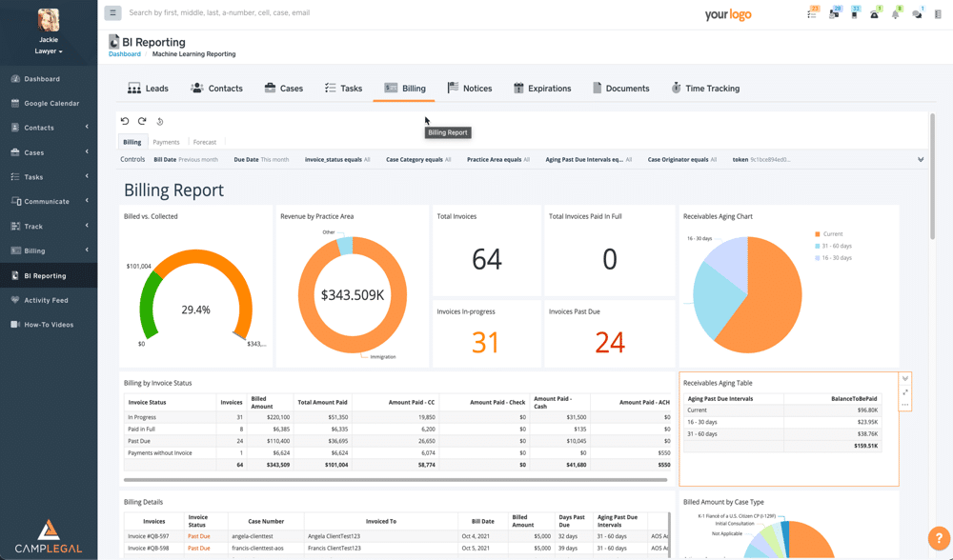Toggle the hamburger sidebar menu button
The height and width of the screenshot is (560, 953).
(112, 13)
